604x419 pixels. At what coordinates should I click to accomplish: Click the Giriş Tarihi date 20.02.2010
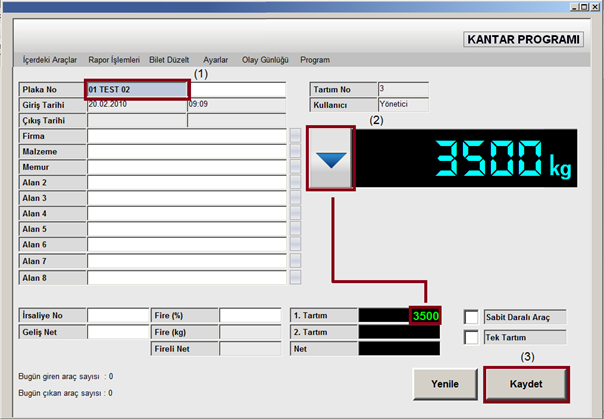tap(137, 105)
